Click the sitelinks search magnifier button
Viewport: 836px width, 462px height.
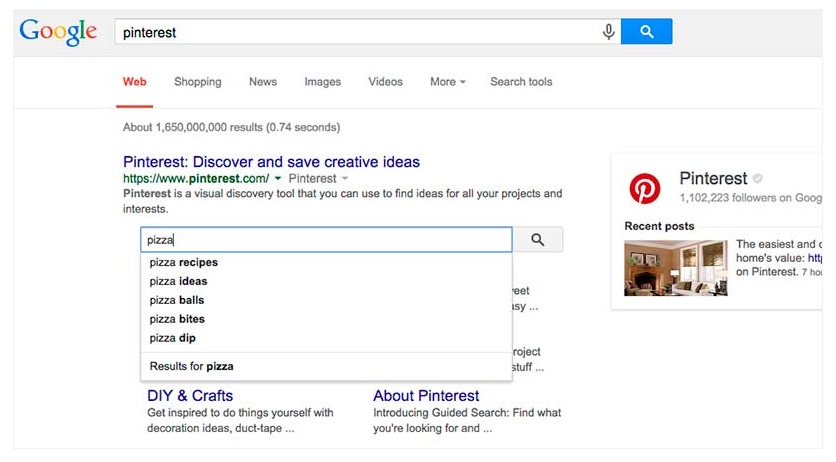pos(537,240)
